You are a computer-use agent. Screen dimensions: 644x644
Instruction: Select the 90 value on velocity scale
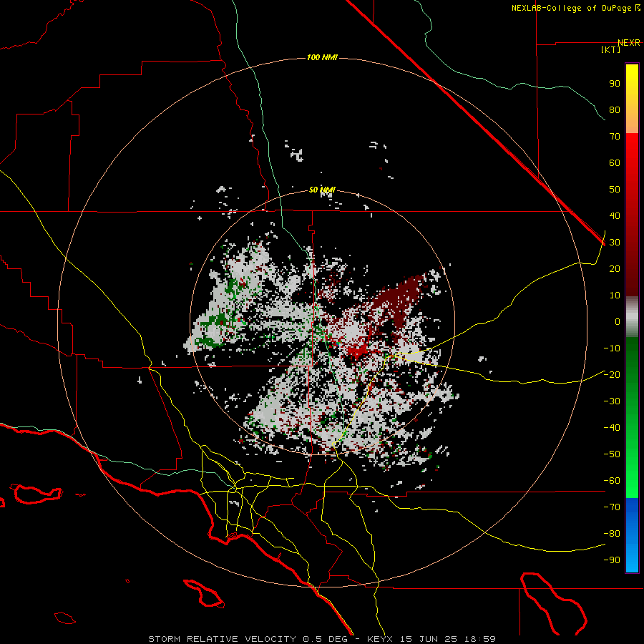coord(615,84)
